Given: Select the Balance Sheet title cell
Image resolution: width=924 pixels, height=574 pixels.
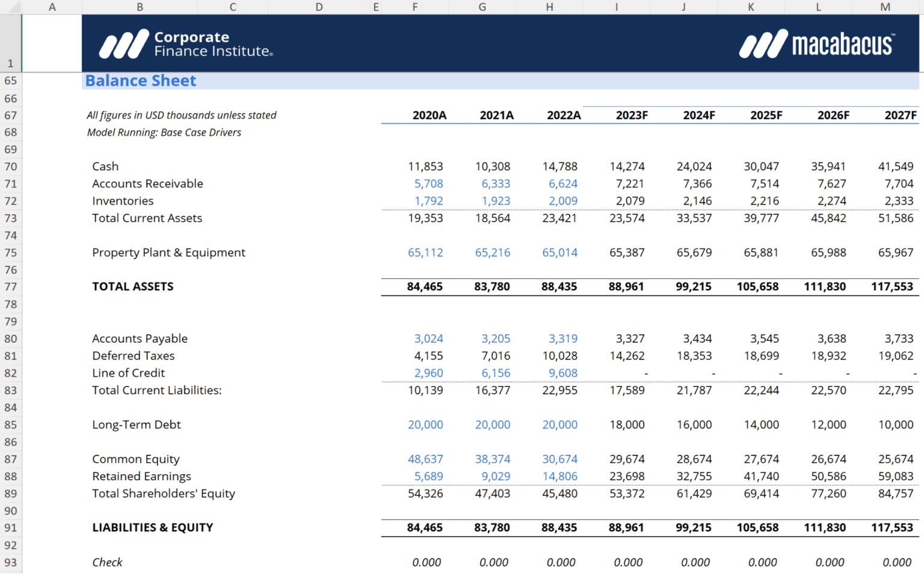Looking at the screenshot, I should click(140, 80).
